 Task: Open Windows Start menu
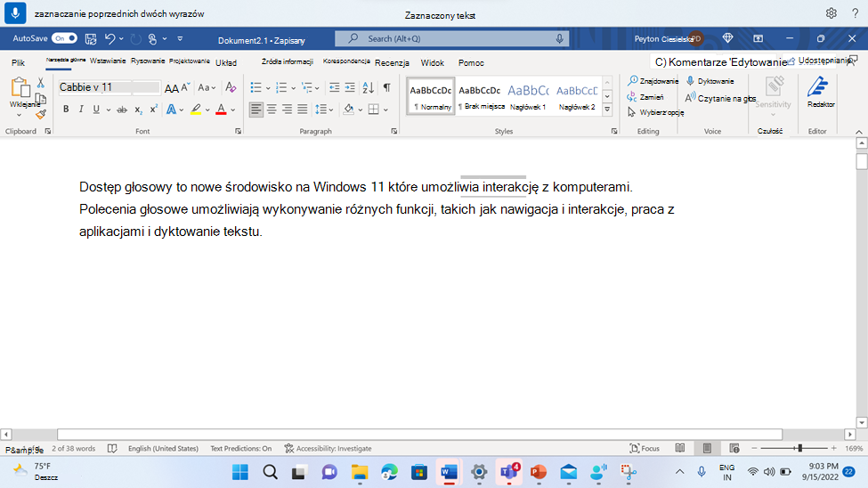pyautogui.click(x=240, y=473)
